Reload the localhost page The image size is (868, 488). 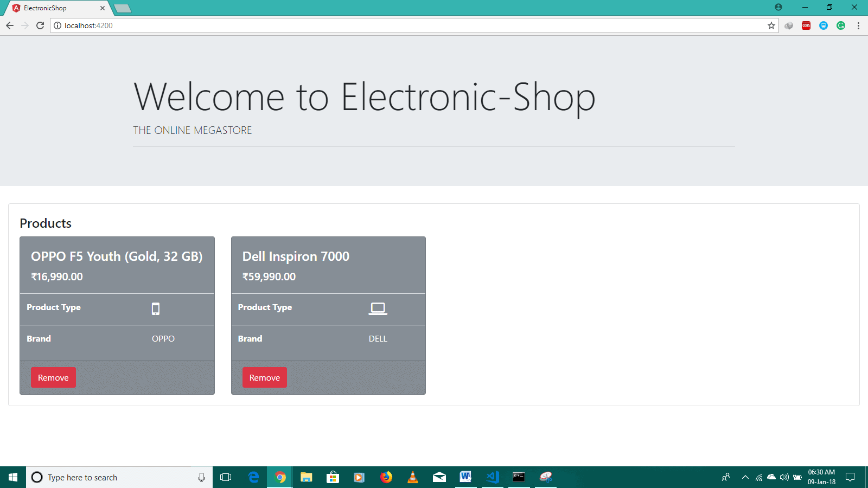[40, 25]
